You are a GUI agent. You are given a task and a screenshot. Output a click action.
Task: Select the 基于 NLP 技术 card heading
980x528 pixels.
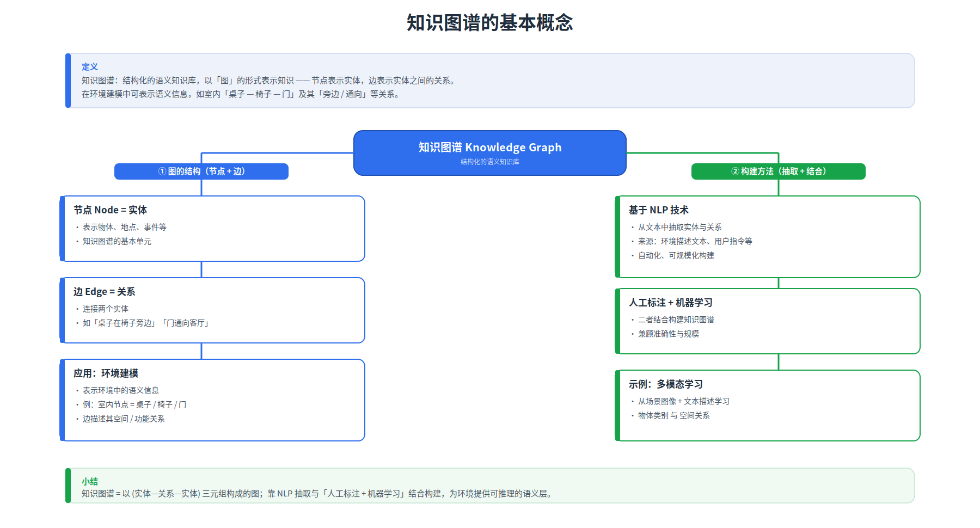click(x=659, y=210)
